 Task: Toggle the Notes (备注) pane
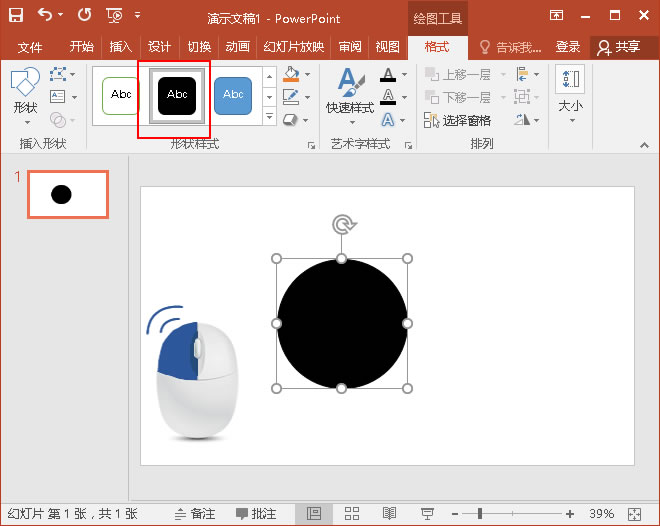(x=195, y=513)
